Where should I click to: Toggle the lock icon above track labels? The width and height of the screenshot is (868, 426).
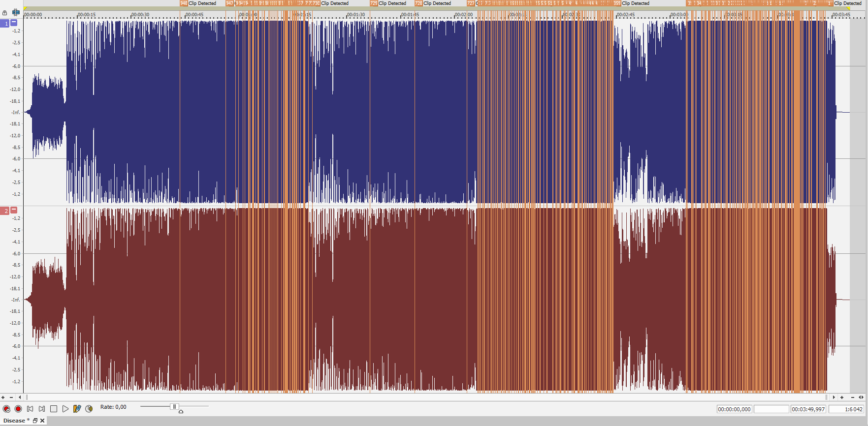pyautogui.click(x=4, y=13)
